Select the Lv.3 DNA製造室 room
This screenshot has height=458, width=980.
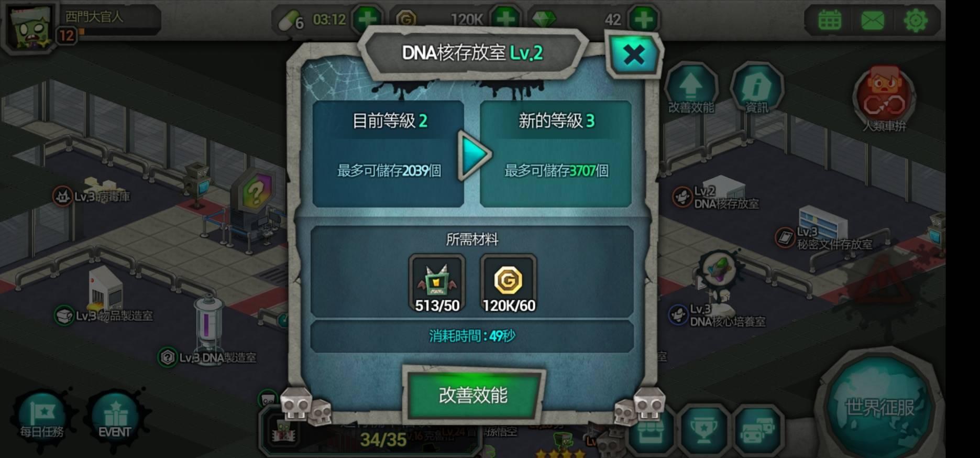tap(208, 357)
